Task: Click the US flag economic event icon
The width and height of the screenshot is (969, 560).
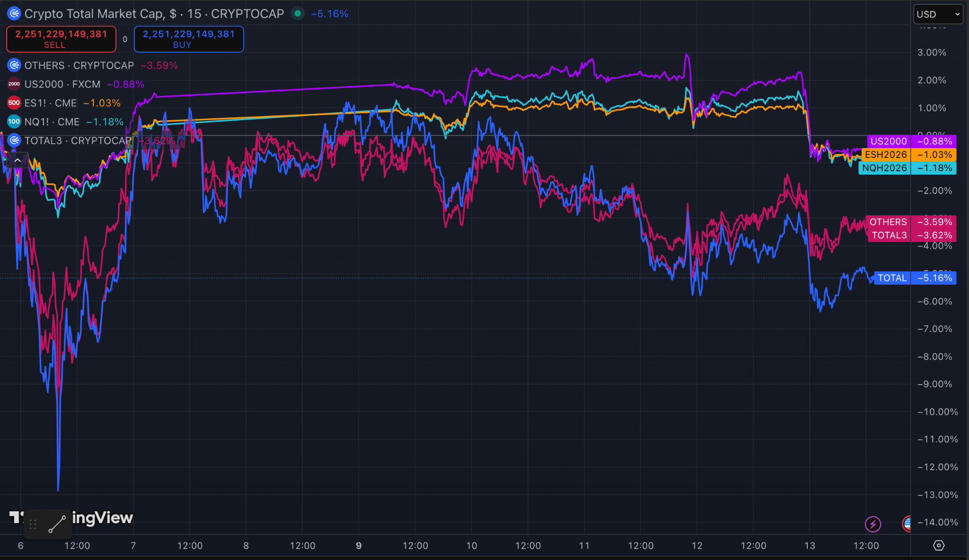Action: (907, 524)
